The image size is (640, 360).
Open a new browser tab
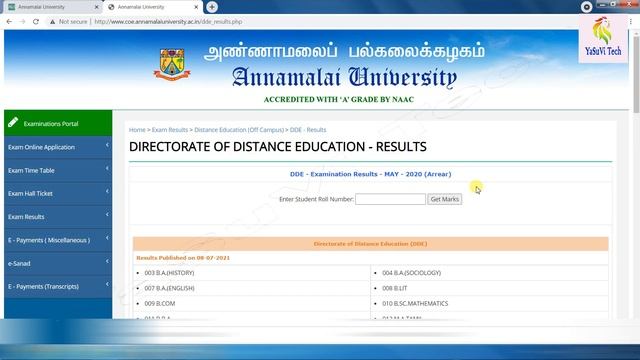click(x=212, y=7)
